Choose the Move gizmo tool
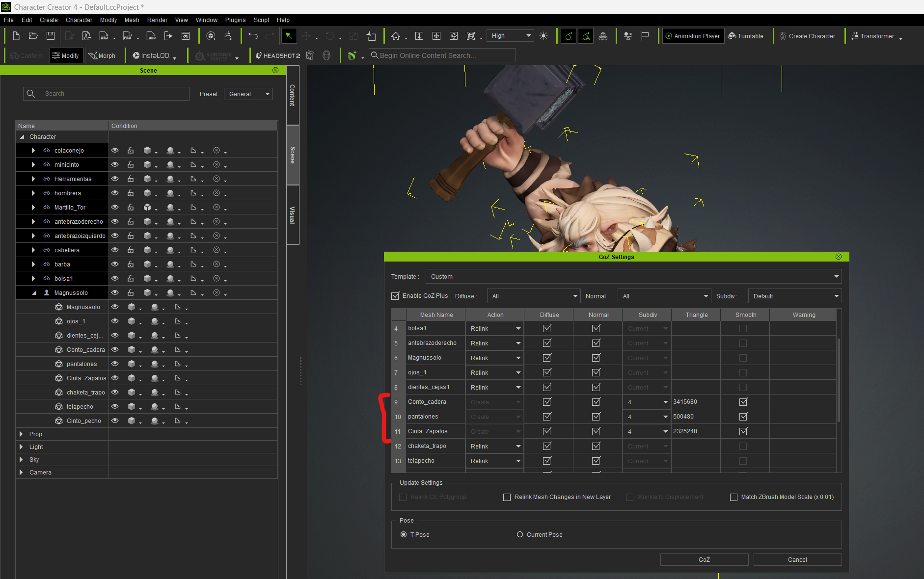Image resolution: width=924 pixels, height=579 pixels. point(306,36)
